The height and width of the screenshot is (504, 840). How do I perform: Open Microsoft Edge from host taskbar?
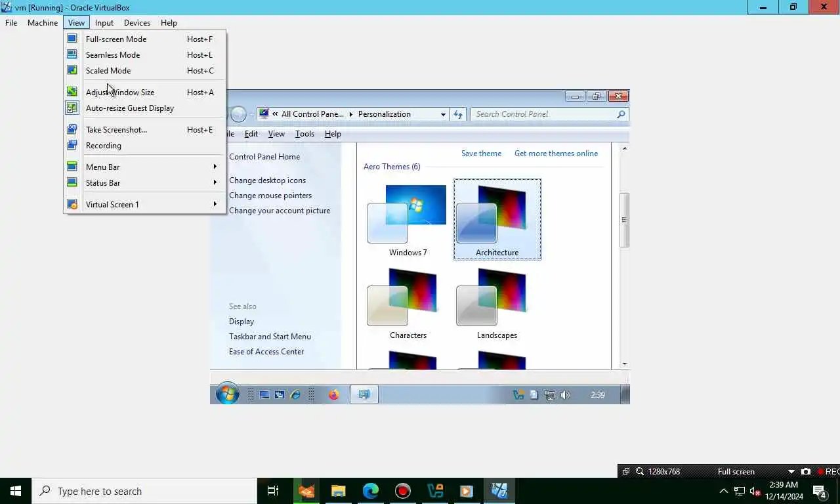371,490
